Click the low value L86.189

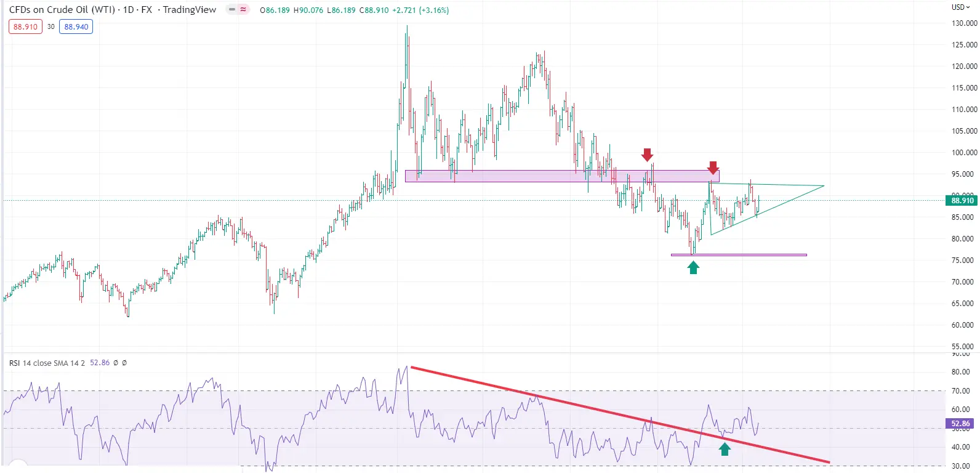pos(341,10)
